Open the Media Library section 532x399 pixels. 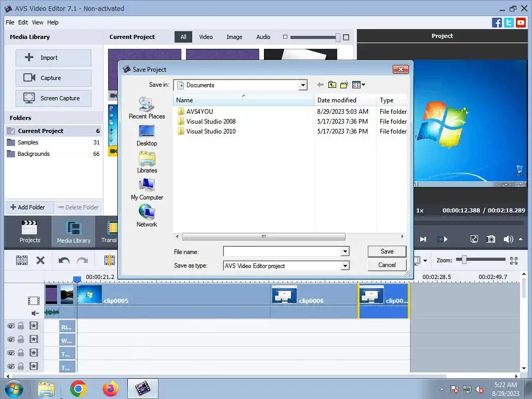click(x=74, y=232)
